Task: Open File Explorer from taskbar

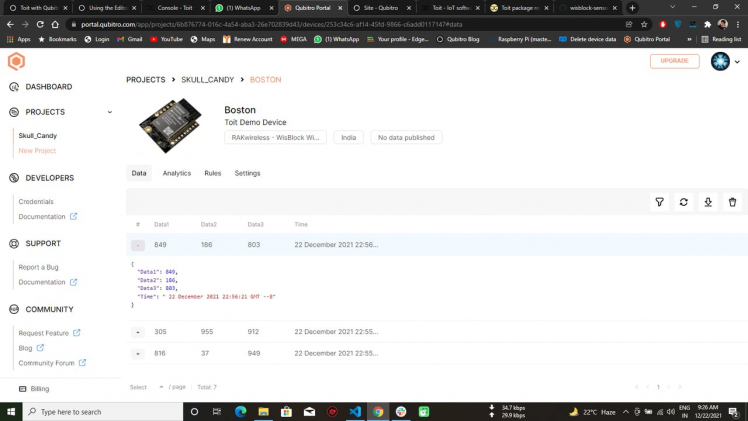Action: pos(263,411)
